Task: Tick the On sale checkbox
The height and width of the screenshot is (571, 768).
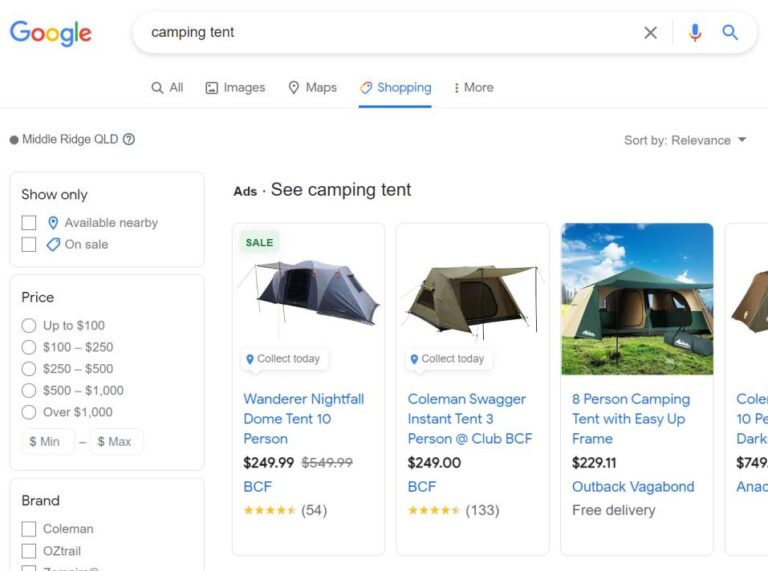Action: point(29,245)
